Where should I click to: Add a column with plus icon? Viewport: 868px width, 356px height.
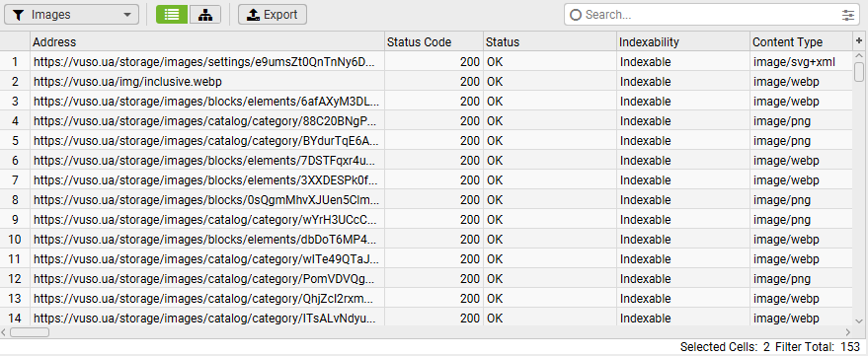(859, 41)
